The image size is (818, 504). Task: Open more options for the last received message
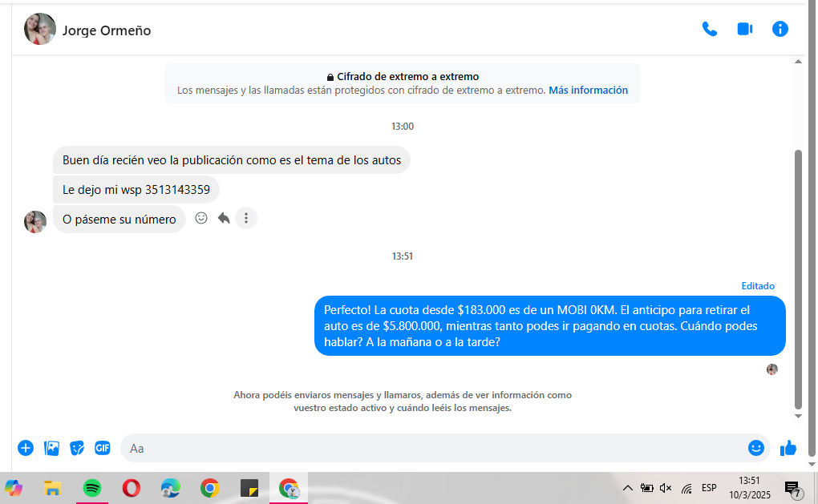pos(246,218)
